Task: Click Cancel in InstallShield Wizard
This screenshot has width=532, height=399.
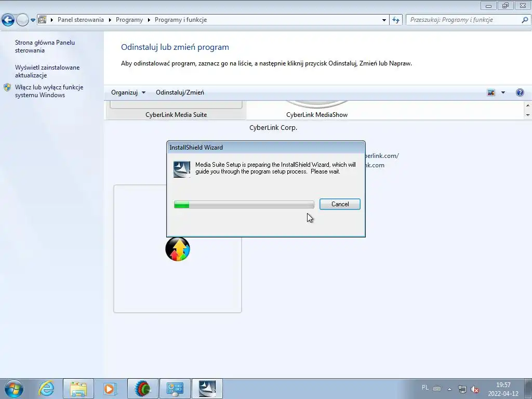Action: (340, 204)
